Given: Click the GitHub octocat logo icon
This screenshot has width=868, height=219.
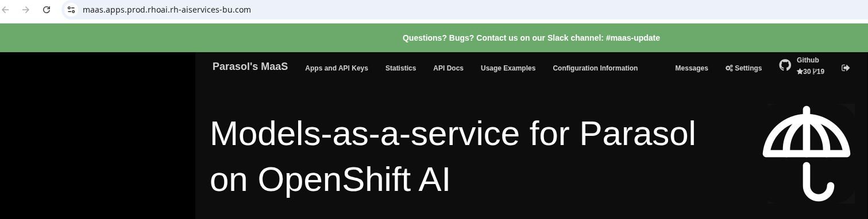Looking at the screenshot, I should pos(785,65).
